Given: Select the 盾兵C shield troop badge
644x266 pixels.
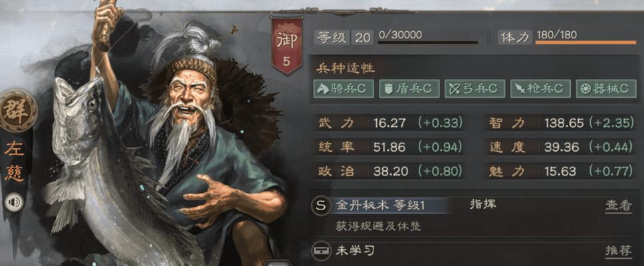Looking at the screenshot, I should coord(409,89).
